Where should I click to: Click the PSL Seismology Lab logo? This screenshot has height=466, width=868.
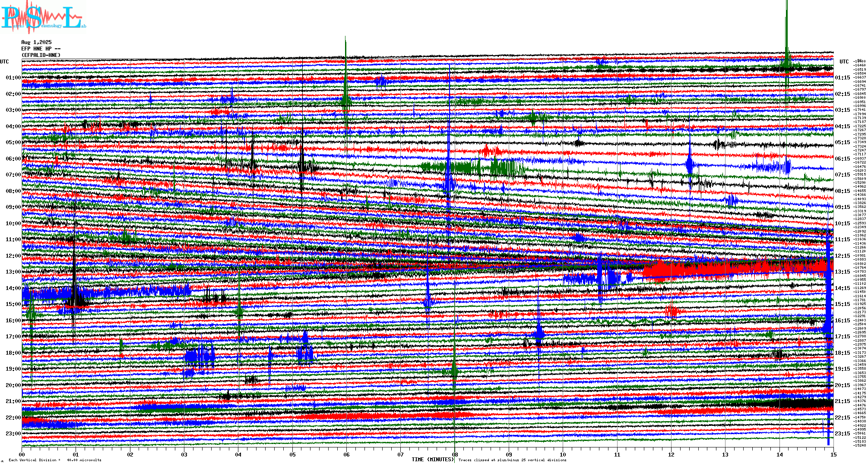point(43,16)
